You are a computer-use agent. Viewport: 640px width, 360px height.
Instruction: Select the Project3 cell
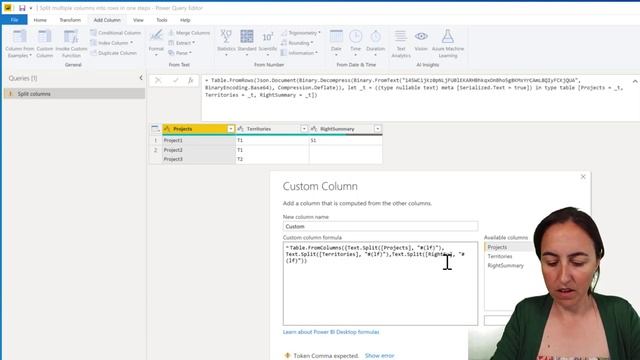[199, 159]
